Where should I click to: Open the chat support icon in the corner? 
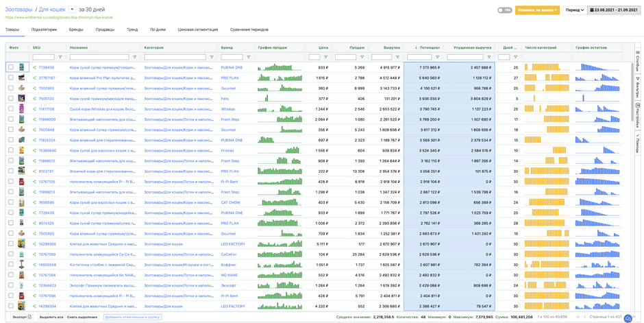tap(628, 318)
